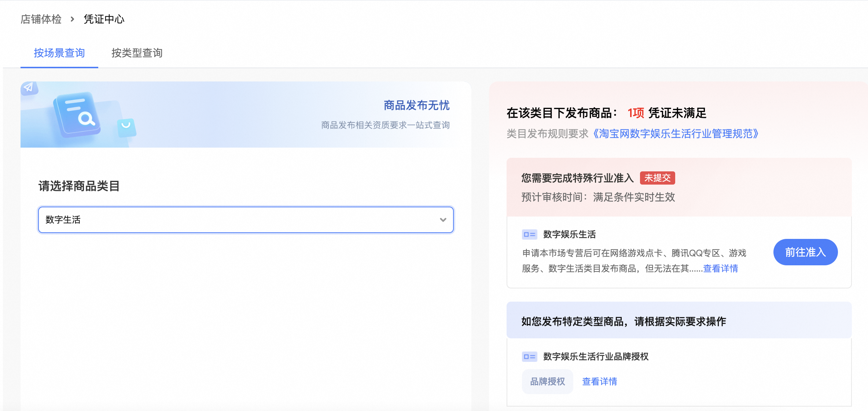Open the 店铺体检 breadcrumb link
Viewport: 868px width, 411px height.
tap(41, 19)
